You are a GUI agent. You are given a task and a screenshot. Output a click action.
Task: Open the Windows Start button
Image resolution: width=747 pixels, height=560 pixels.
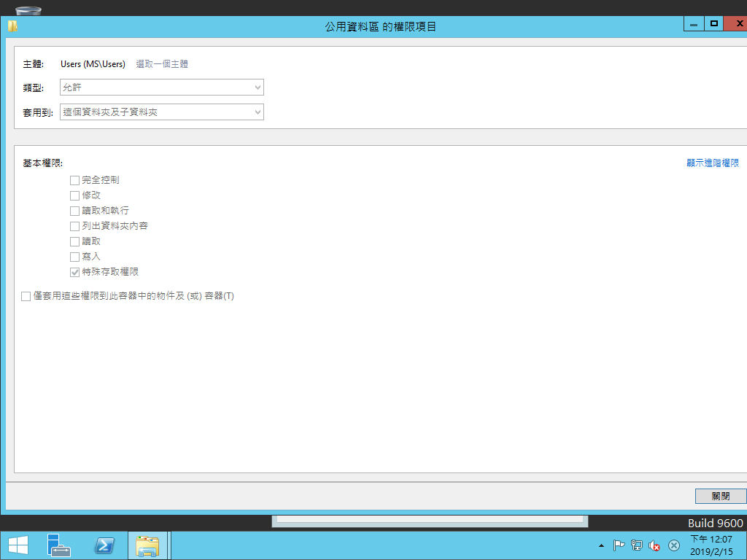coord(18,545)
